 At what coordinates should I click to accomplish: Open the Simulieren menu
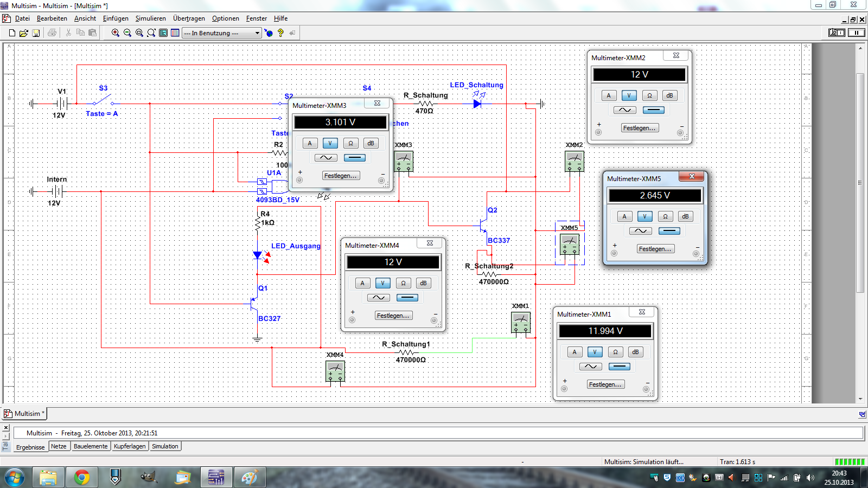[150, 18]
